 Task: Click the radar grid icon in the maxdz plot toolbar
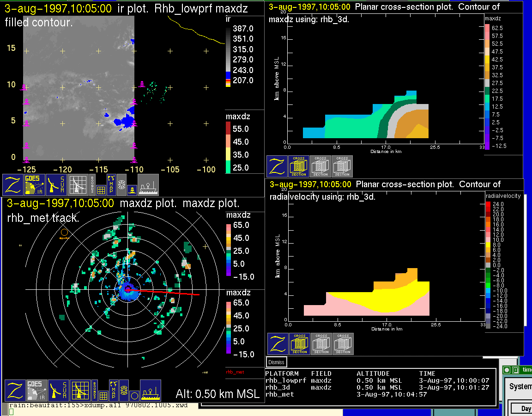click(x=80, y=391)
